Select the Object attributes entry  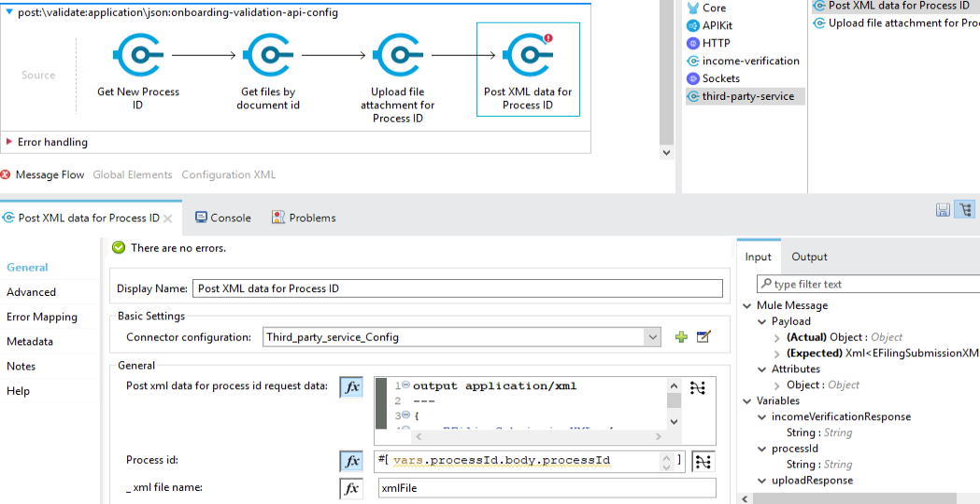pos(822,385)
